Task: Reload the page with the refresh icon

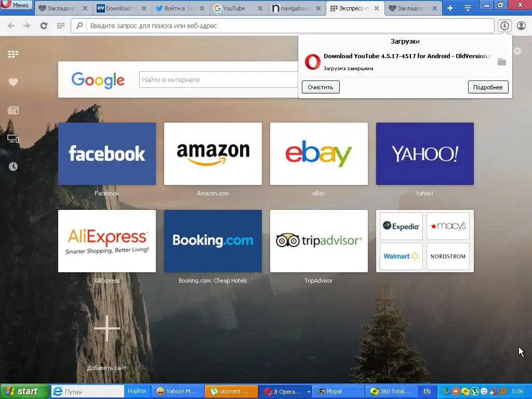Action: point(44,26)
